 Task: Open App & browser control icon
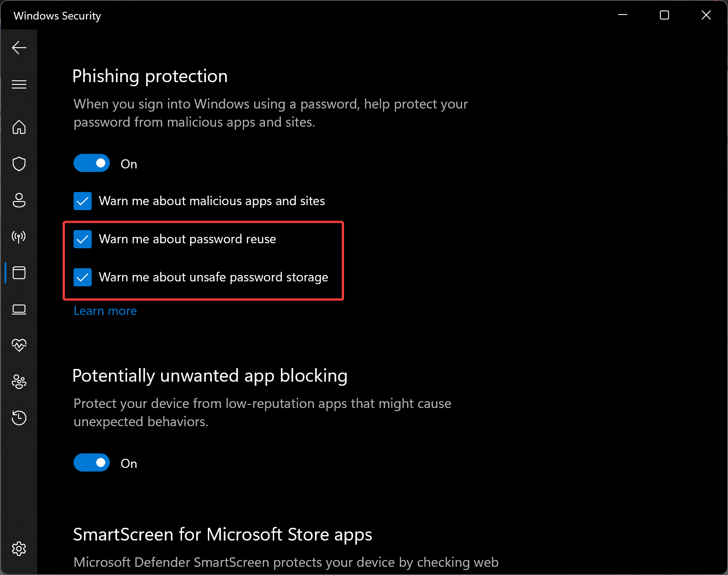[19, 273]
